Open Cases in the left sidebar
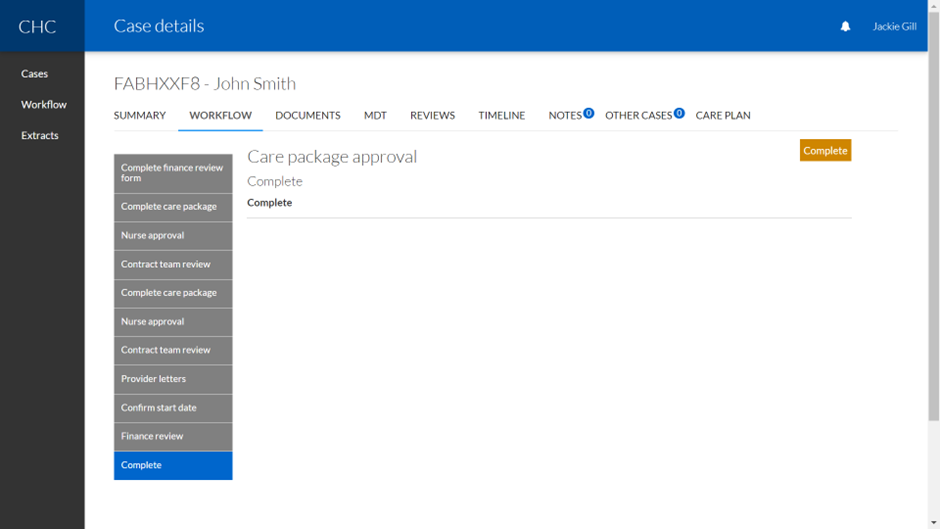 pyautogui.click(x=35, y=74)
